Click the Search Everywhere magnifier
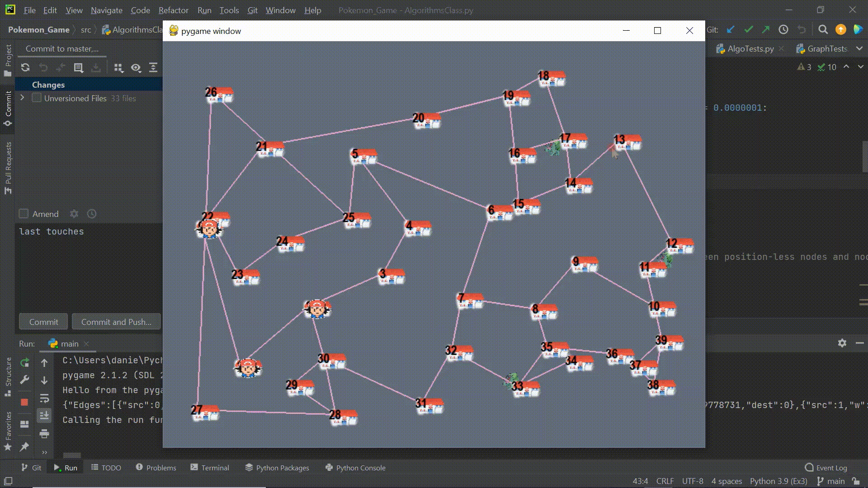The image size is (868, 488). pyautogui.click(x=823, y=30)
